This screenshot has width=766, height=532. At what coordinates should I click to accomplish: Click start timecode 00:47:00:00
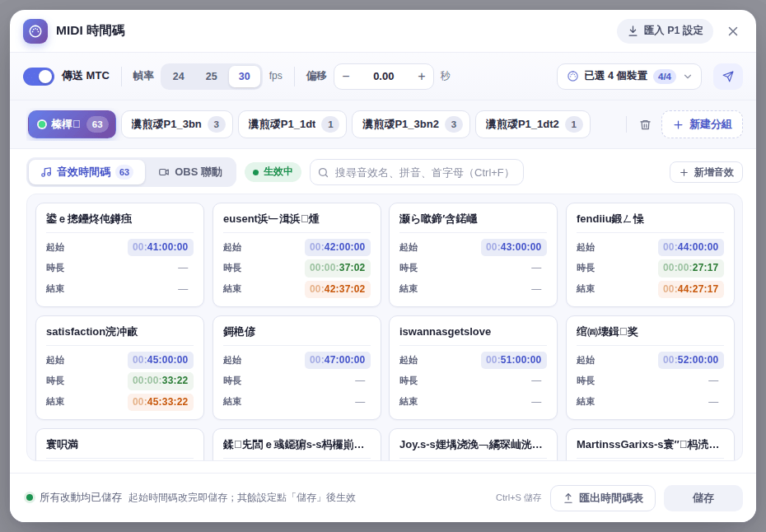pyautogui.click(x=337, y=360)
